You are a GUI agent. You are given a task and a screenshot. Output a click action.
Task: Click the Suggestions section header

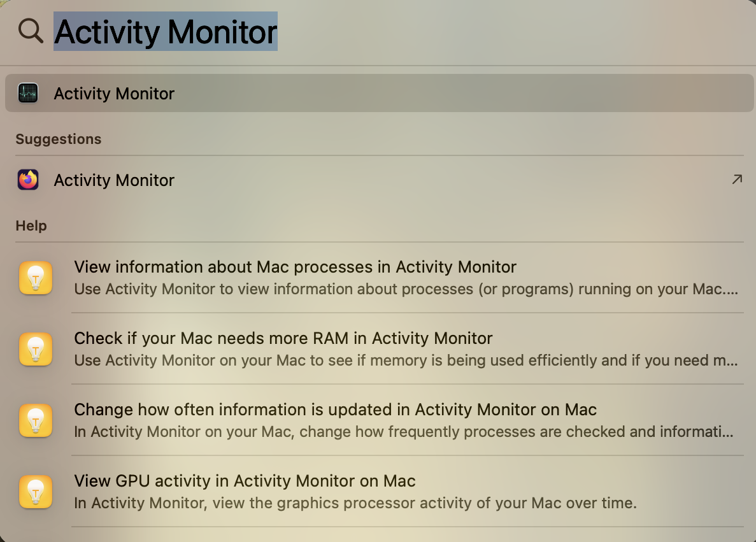(58, 139)
